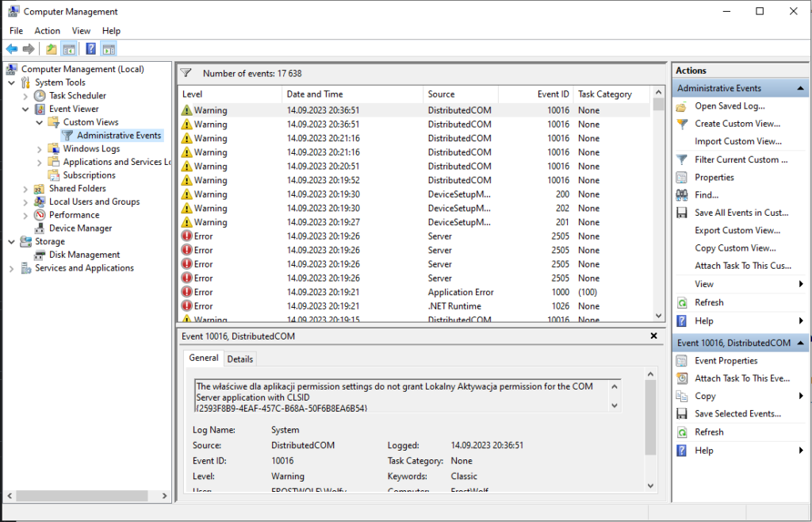This screenshot has width=812, height=522.
Task: Click Export Custom View action
Action: (x=737, y=230)
